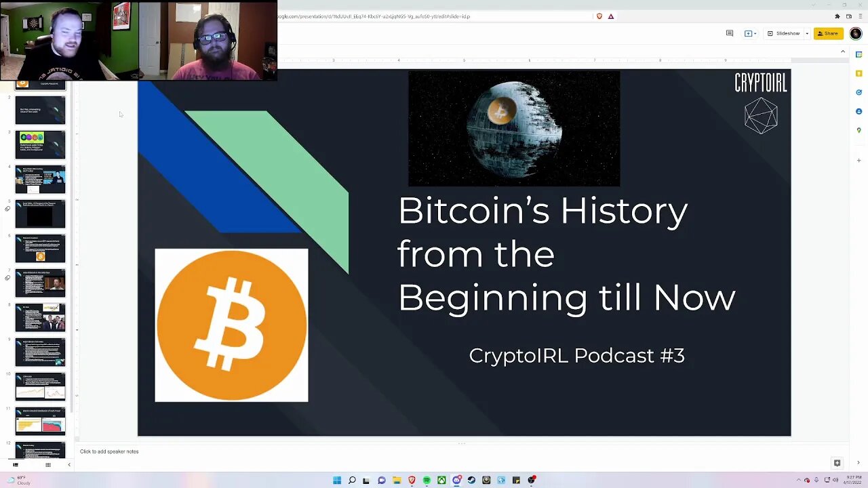The height and width of the screenshot is (488, 868).
Task: Select slide 8 thumbnail
Action: pyautogui.click(x=41, y=317)
